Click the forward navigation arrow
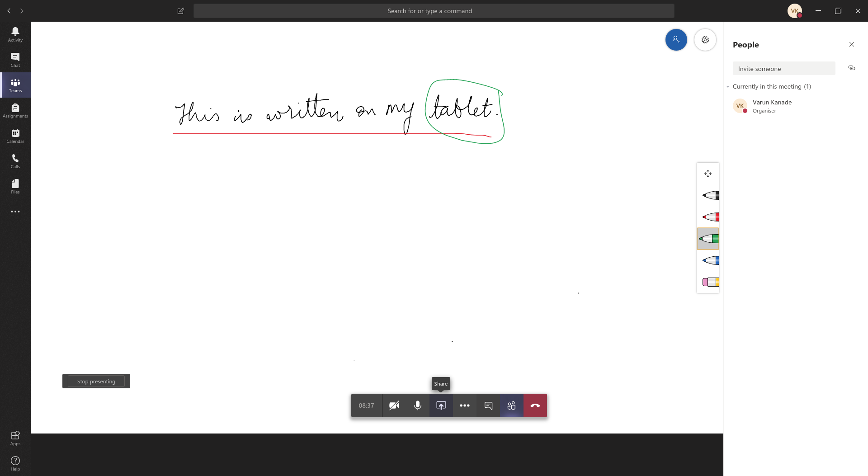The image size is (868, 476). (x=22, y=11)
